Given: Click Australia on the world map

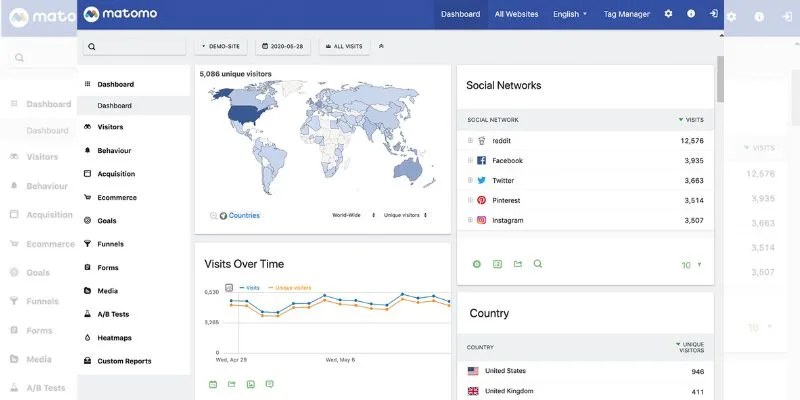Looking at the screenshot, I should 408,170.
